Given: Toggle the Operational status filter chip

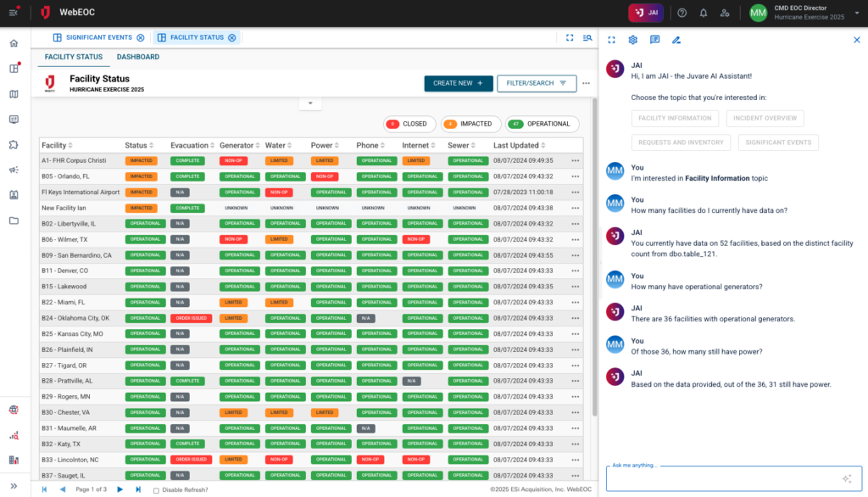Looking at the screenshot, I should [x=542, y=124].
